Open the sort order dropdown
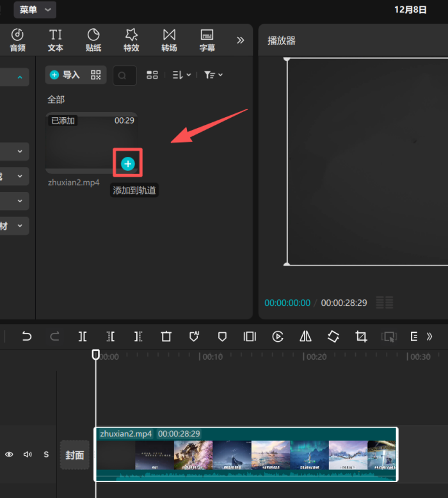Image resolution: width=448 pixels, height=498 pixels. click(182, 75)
